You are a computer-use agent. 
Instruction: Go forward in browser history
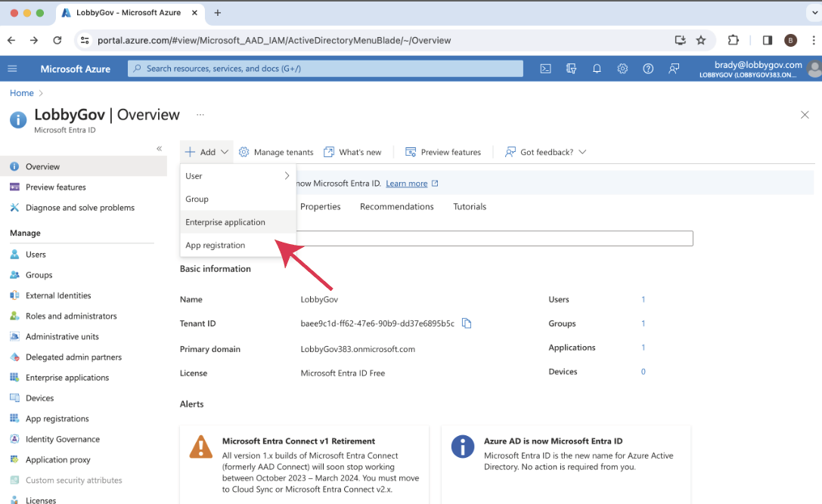point(34,40)
